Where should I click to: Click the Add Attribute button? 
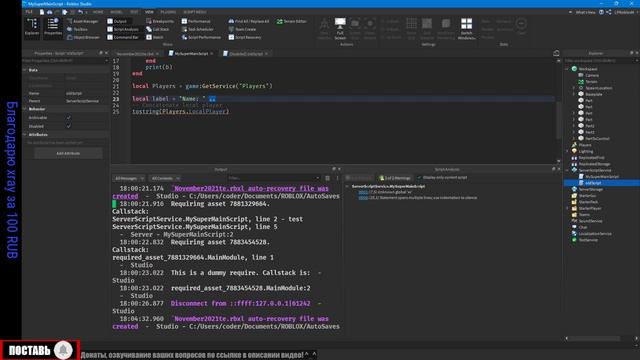point(68,153)
